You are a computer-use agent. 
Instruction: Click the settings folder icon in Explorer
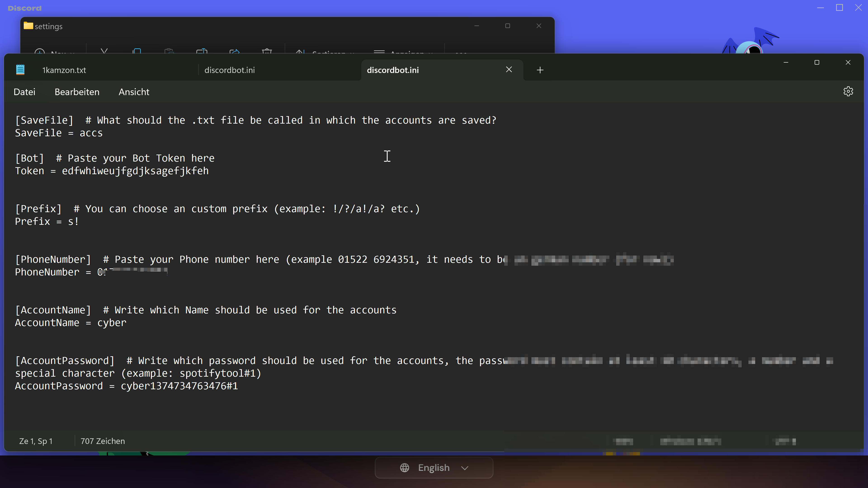[x=28, y=26]
